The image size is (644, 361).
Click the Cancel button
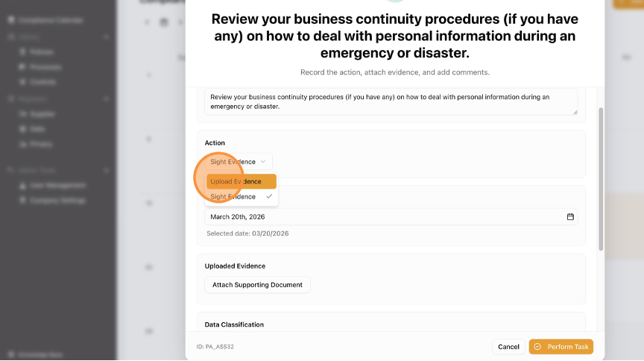[x=508, y=347]
